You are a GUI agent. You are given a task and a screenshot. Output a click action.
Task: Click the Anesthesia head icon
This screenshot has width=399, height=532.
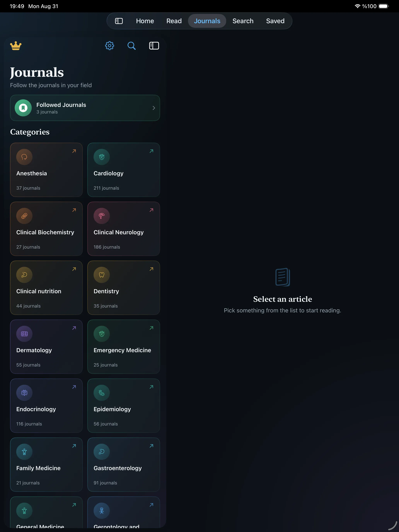(24, 157)
